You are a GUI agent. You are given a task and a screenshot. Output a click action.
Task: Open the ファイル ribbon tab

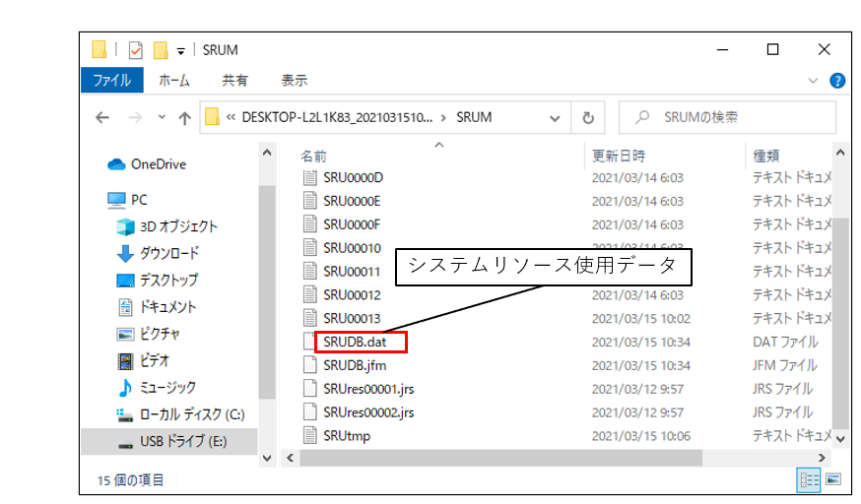(112, 80)
